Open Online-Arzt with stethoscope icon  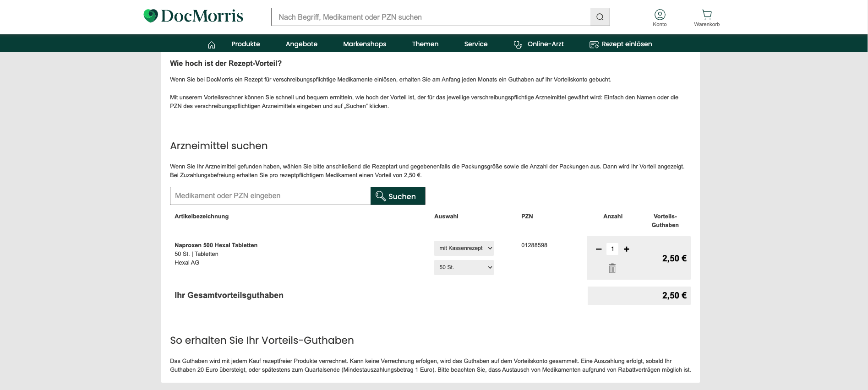coord(539,44)
